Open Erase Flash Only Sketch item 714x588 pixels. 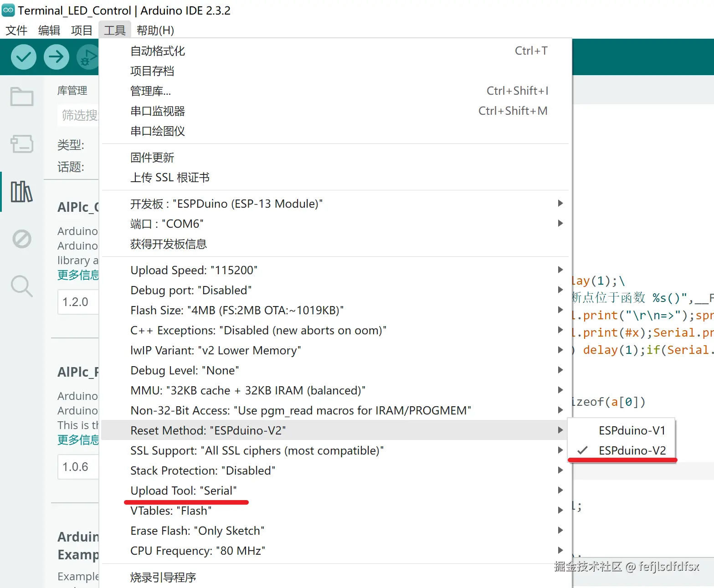(x=335, y=531)
